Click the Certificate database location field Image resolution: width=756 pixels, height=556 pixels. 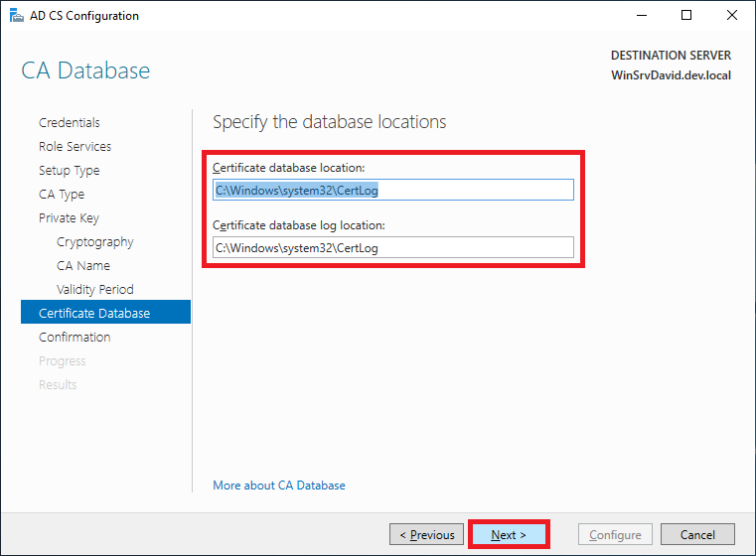click(x=393, y=190)
